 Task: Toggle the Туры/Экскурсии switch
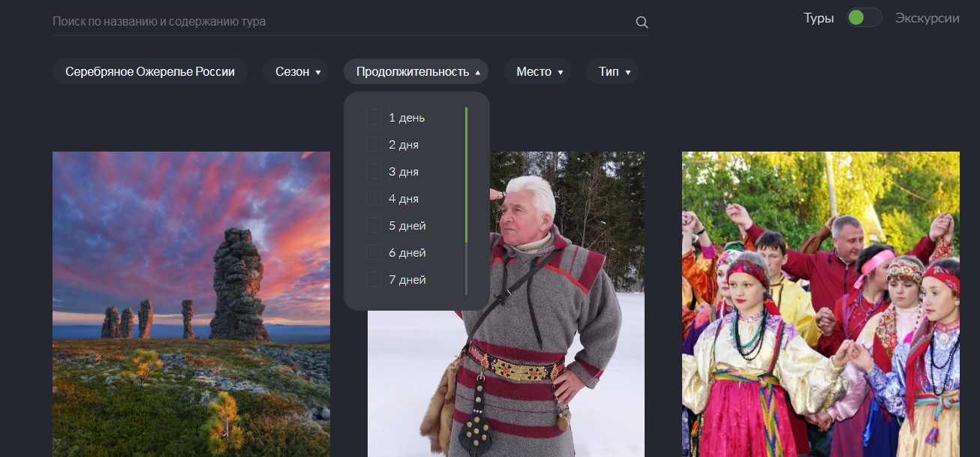coord(864,18)
